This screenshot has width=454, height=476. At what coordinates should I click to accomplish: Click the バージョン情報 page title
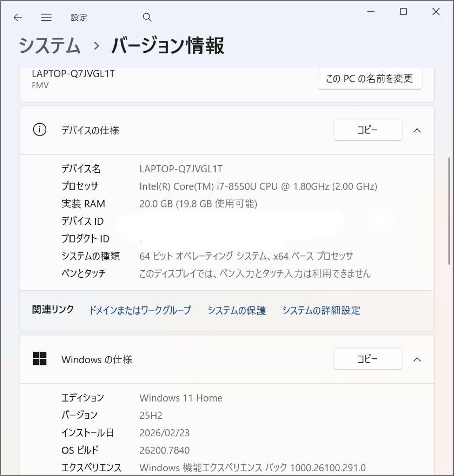tap(168, 46)
